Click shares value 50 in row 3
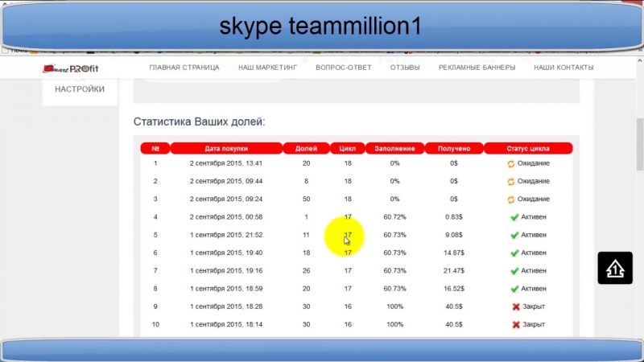The width and height of the screenshot is (644, 362). [x=306, y=199]
